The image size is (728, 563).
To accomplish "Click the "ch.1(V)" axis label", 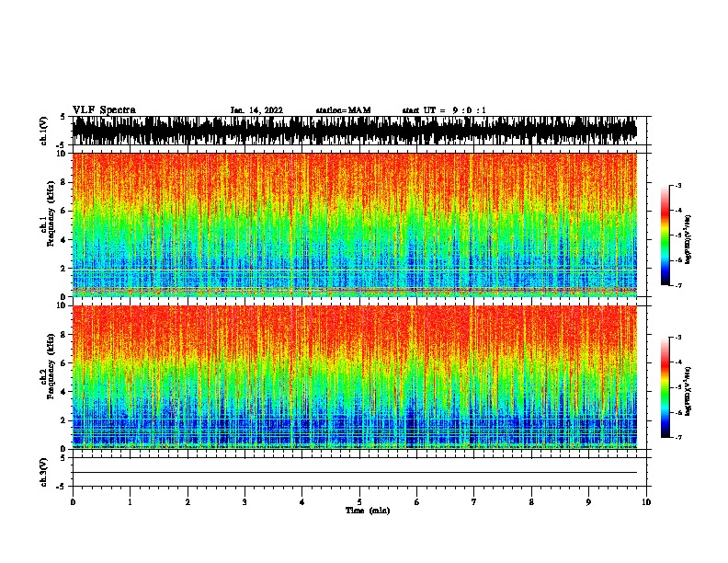I will (43, 131).
